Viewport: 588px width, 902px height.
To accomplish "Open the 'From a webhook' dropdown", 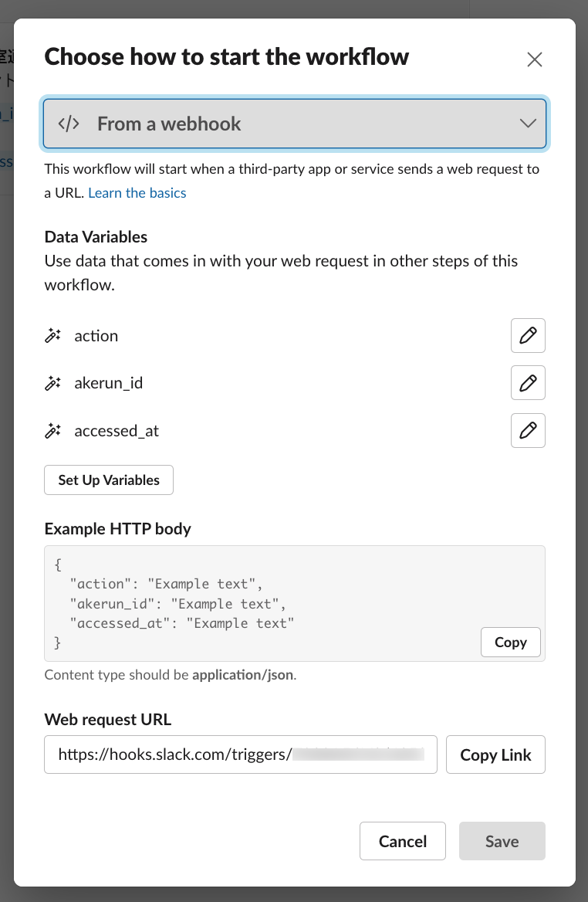I will [x=293, y=124].
